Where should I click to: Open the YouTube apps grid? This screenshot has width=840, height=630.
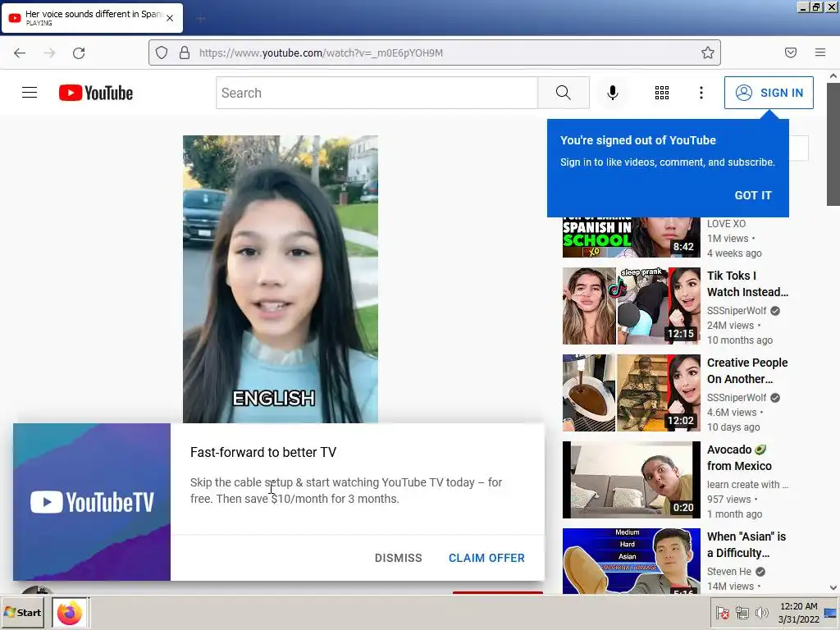click(x=662, y=93)
